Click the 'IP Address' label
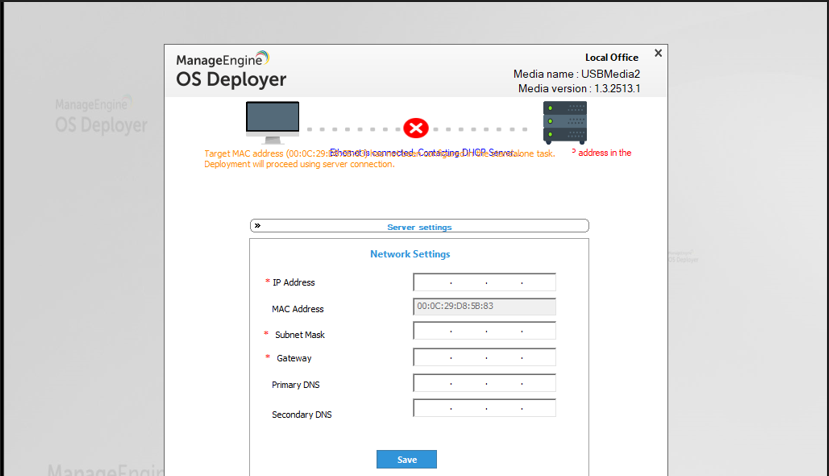The height and width of the screenshot is (476, 829). pos(293,282)
